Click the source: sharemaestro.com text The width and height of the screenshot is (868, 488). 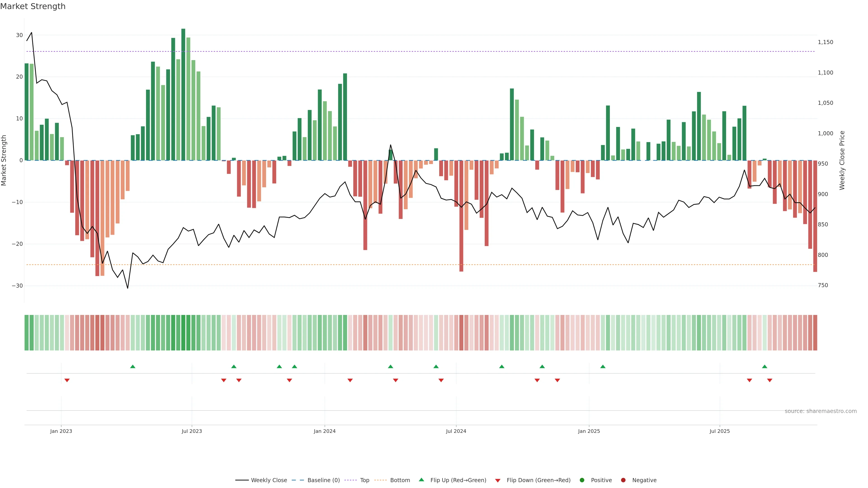tap(821, 411)
